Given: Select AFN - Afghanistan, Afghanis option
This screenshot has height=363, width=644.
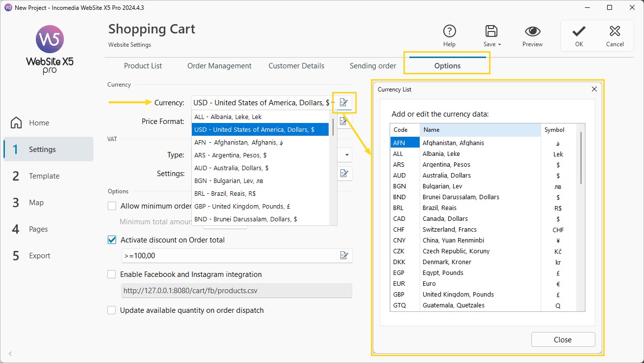Looking at the screenshot, I should (260, 142).
